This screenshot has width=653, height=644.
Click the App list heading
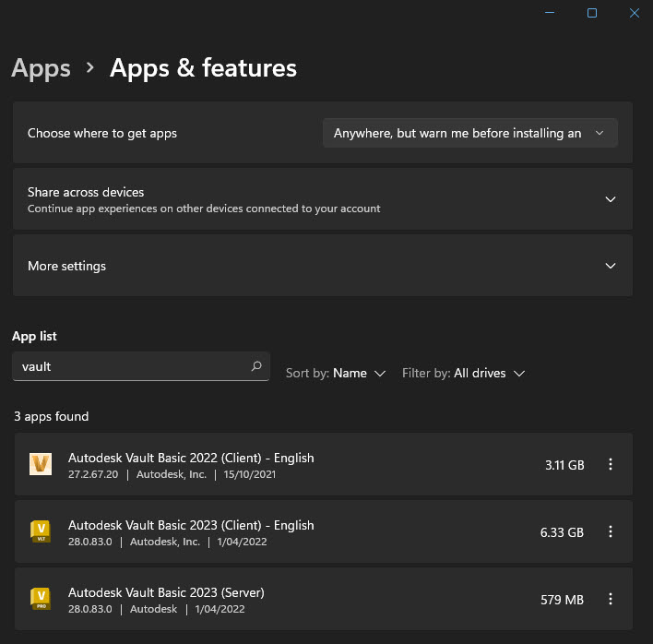pos(34,336)
